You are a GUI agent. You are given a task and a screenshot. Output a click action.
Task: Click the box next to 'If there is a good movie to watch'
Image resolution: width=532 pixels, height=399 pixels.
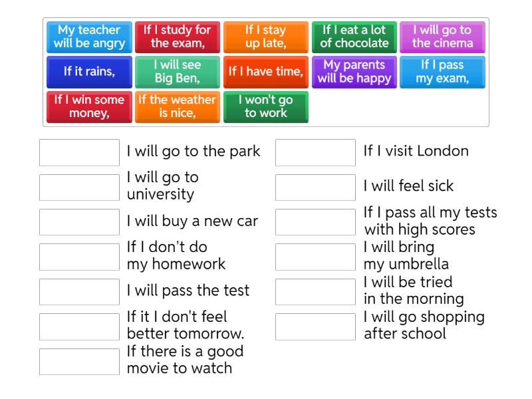(x=79, y=361)
